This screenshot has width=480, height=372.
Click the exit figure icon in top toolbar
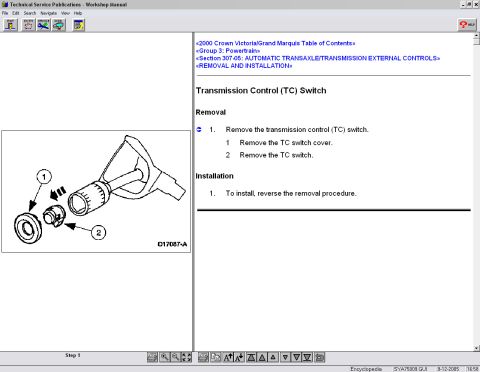click(x=11, y=25)
